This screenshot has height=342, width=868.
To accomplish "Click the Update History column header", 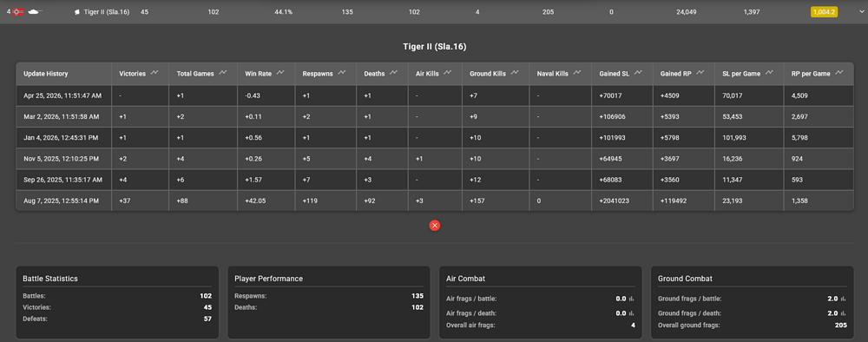I will (63, 74).
